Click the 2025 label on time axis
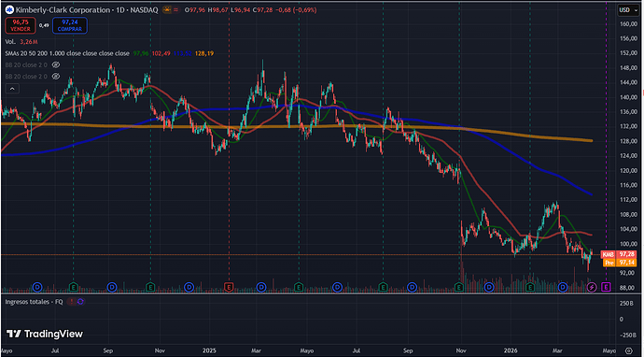Screen dimensions: 644x357 [x=209, y=350]
